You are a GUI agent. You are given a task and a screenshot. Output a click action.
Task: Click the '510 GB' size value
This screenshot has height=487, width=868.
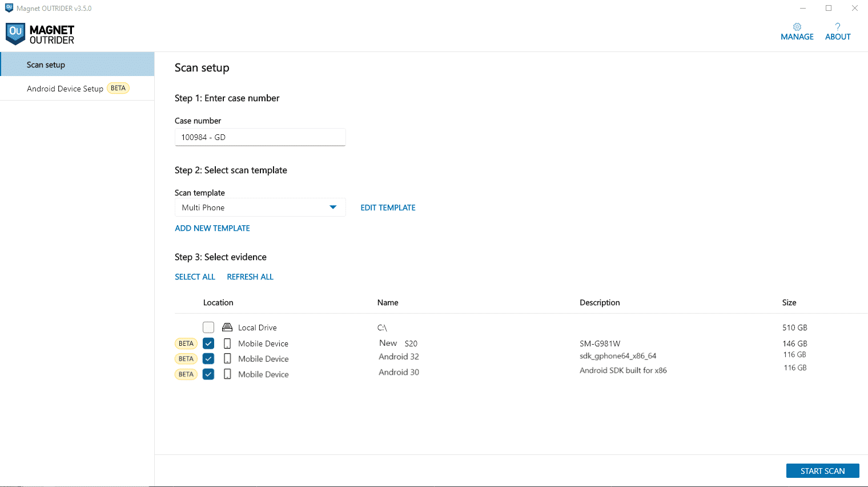[x=795, y=328]
